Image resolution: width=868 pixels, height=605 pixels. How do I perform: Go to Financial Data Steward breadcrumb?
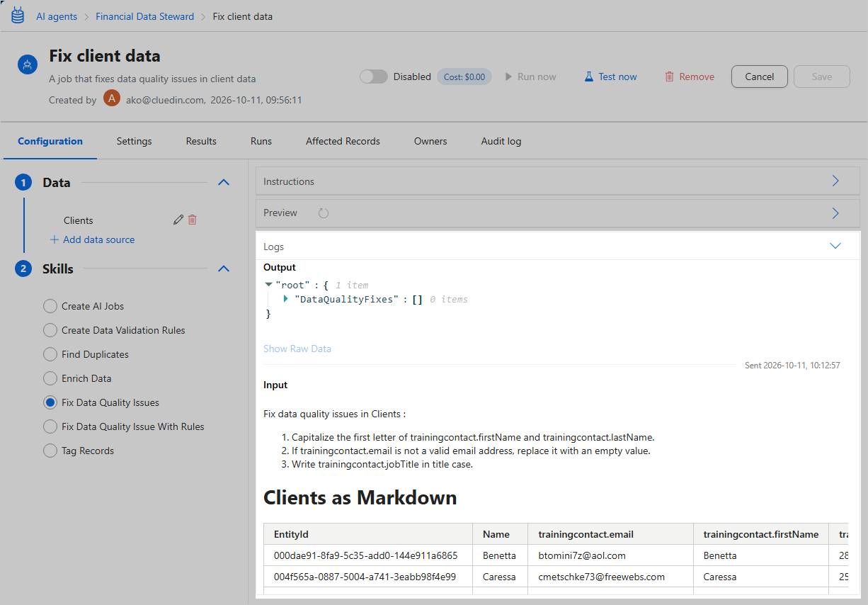tap(144, 16)
